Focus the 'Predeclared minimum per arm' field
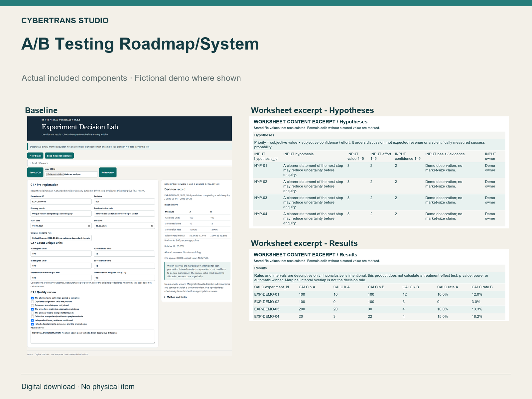532x399 pixels. pyautogui.click(x=61, y=278)
